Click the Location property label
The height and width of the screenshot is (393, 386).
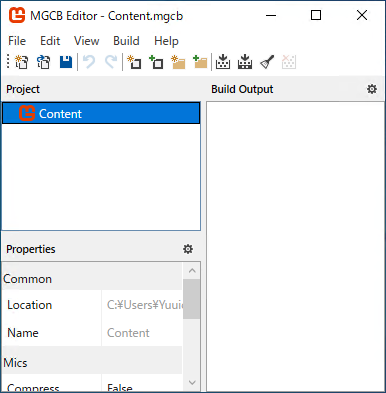pos(30,305)
